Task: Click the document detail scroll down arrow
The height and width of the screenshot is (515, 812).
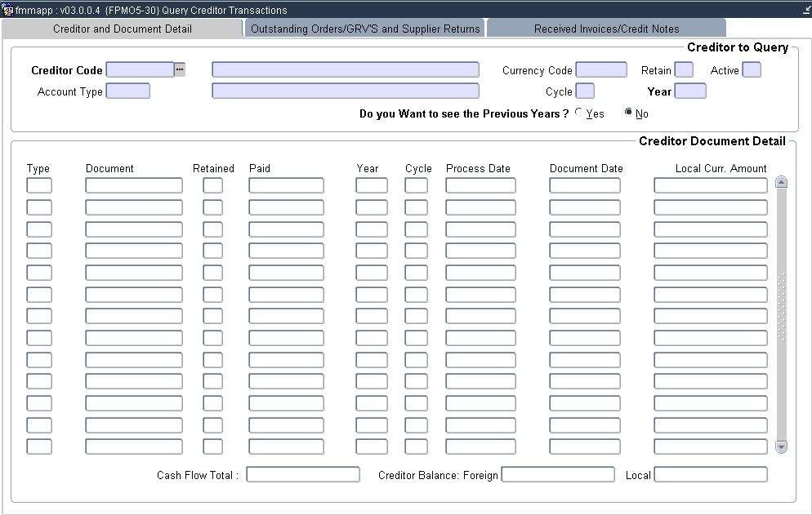Action: (x=781, y=446)
